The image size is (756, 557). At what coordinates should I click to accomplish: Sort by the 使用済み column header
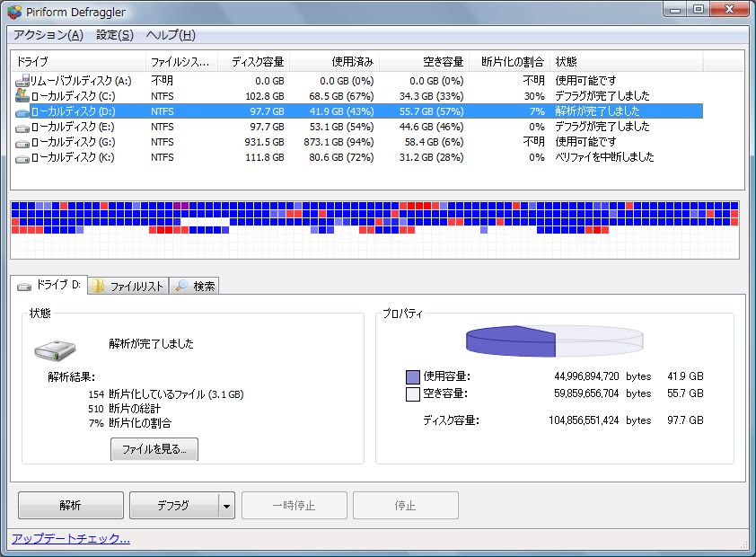point(335,62)
